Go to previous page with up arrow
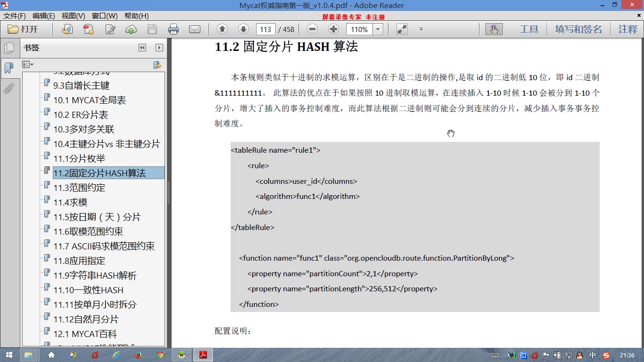The width and height of the screenshot is (644, 362). [222, 29]
